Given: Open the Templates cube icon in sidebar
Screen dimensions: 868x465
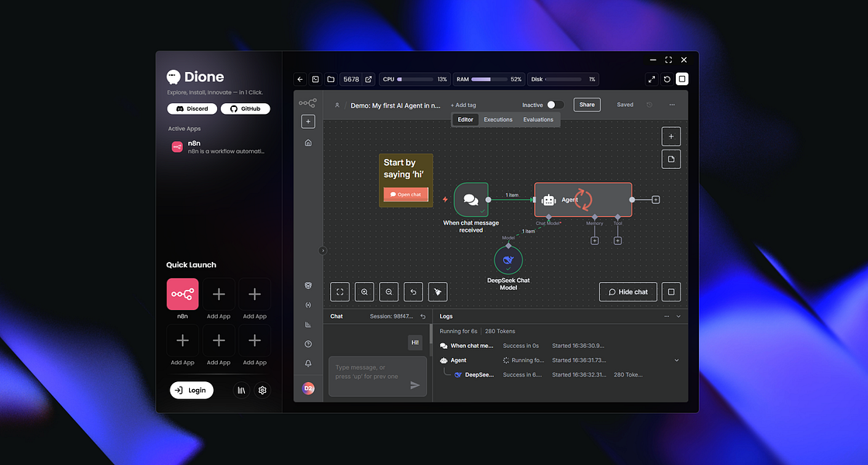Looking at the screenshot, I should 308,286.
